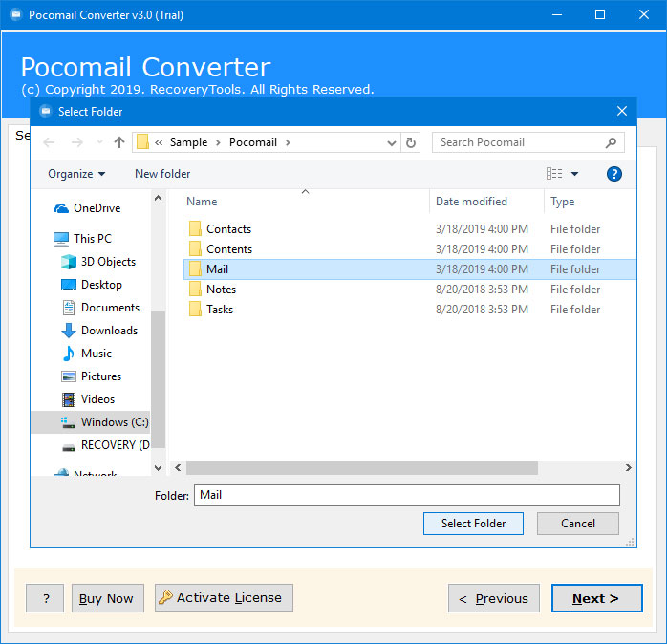This screenshot has height=644, width=667.
Task: Select the Tasks folder
Action: pyautogui.click(x=211, y=310)
